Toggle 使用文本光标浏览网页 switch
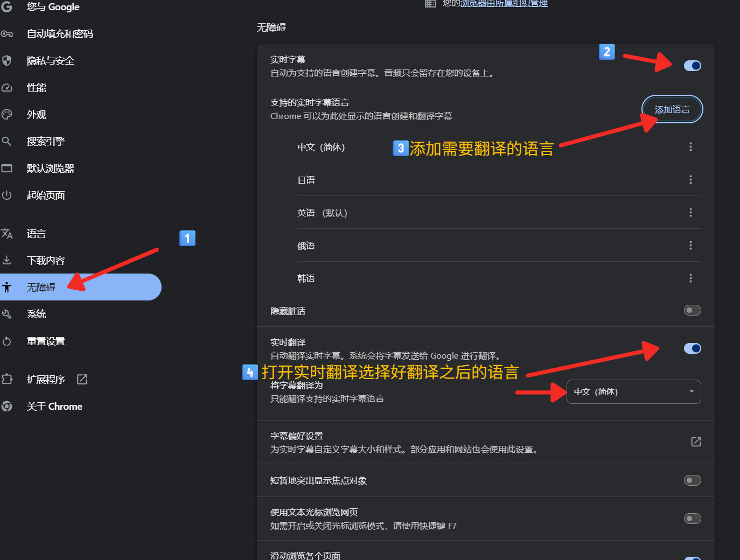This screenshot has width=740, height=560. pyautogui.click(x=693, y=519)
